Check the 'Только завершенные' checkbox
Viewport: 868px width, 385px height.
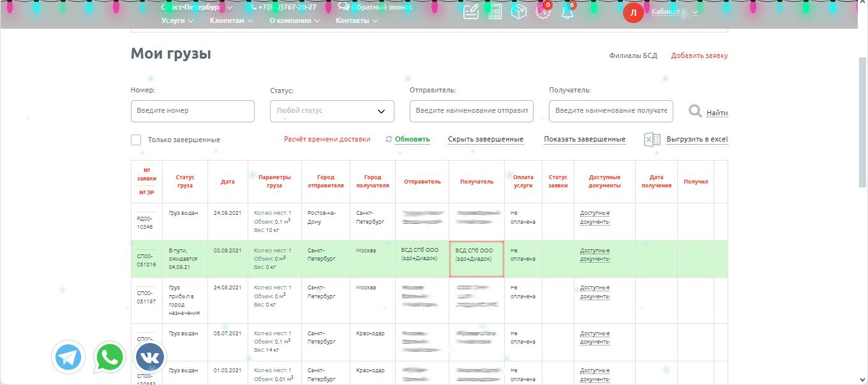pyautogui.click(x=136, y=140)
